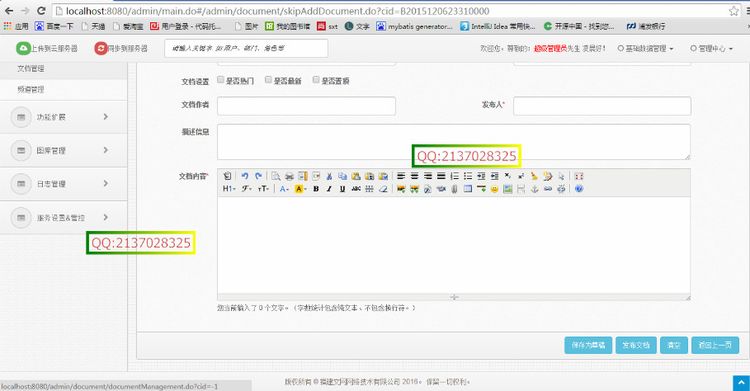Cut selection with the scissors icon
The image size is (750, 391).
329,176
